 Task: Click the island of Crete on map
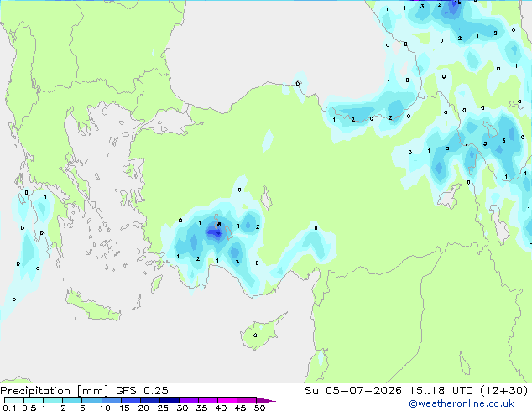[93, 307]
